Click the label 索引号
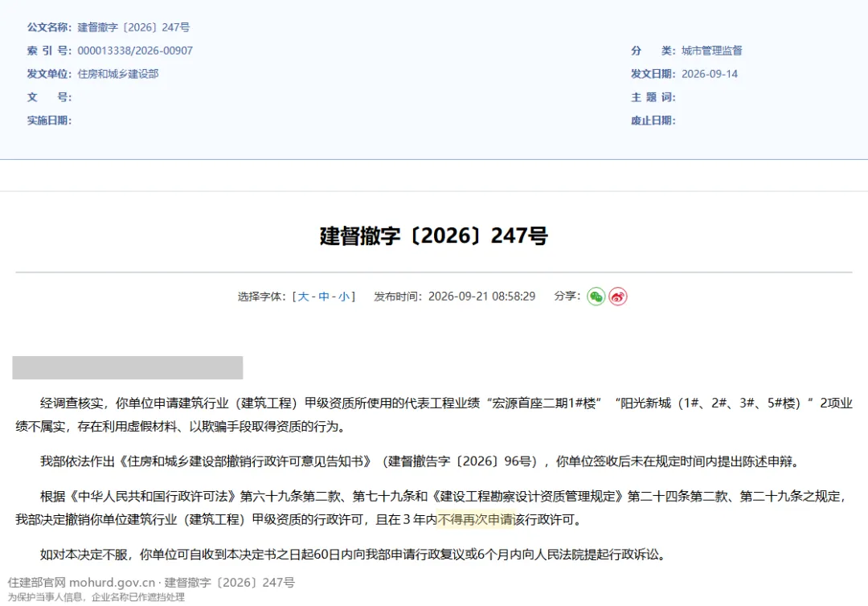 [49, 51]
